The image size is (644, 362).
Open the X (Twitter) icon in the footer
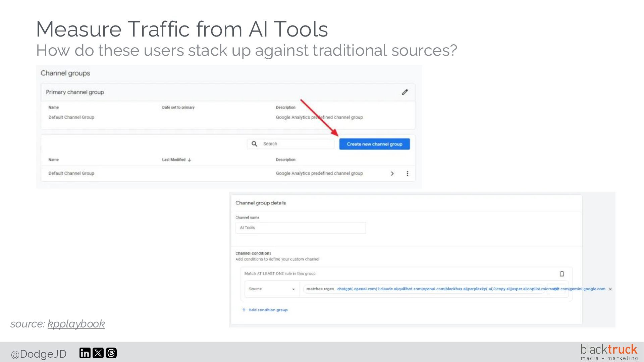pyautogui.click(x=98, y=353)
